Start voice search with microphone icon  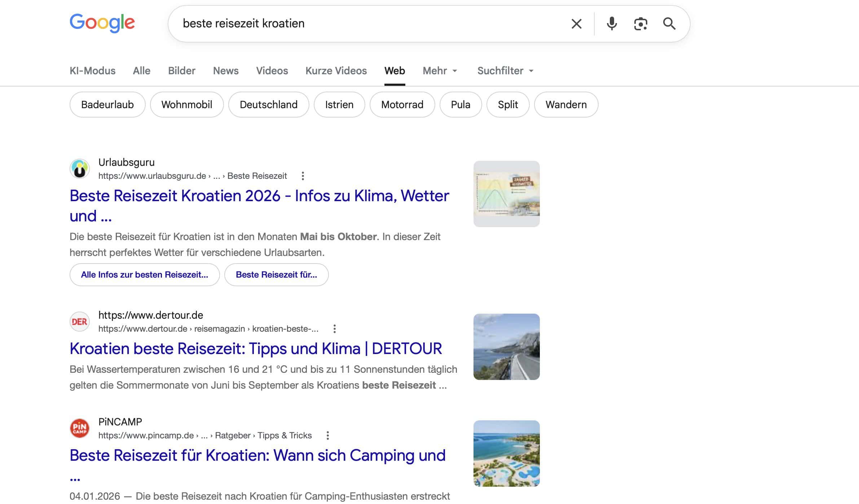click(612, 24)
